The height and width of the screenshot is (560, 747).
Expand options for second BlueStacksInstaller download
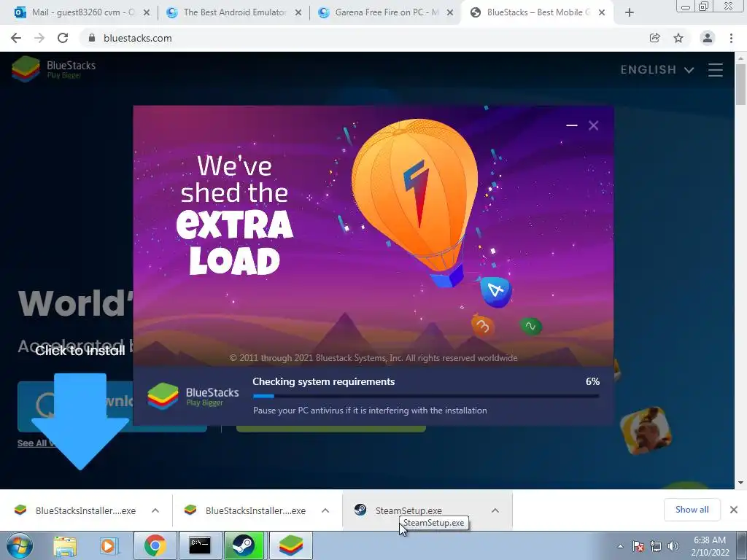point(325,510)
